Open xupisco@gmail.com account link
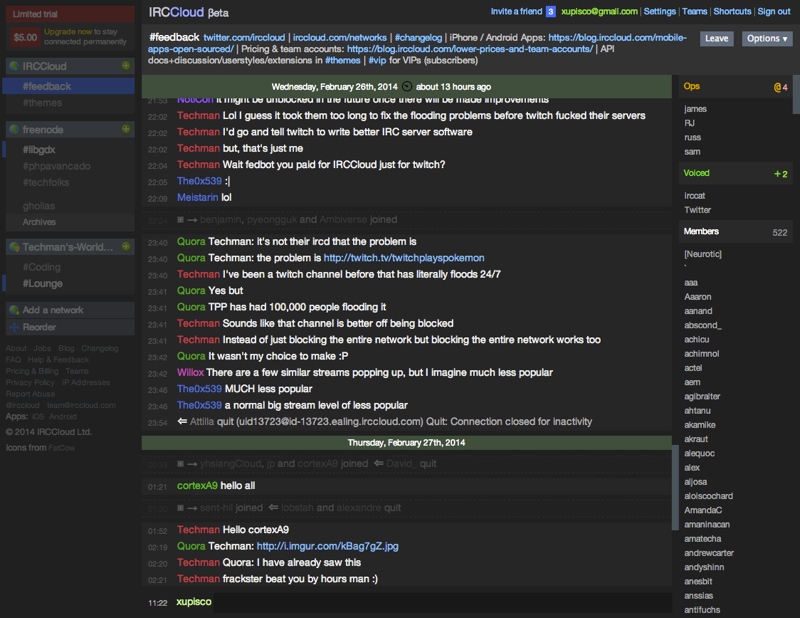This screenshot has height=618, width=800. click(x=599, y=11)
